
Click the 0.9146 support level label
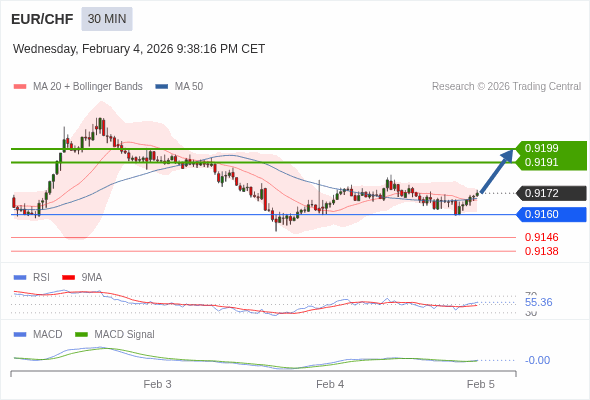coord(541,237)
